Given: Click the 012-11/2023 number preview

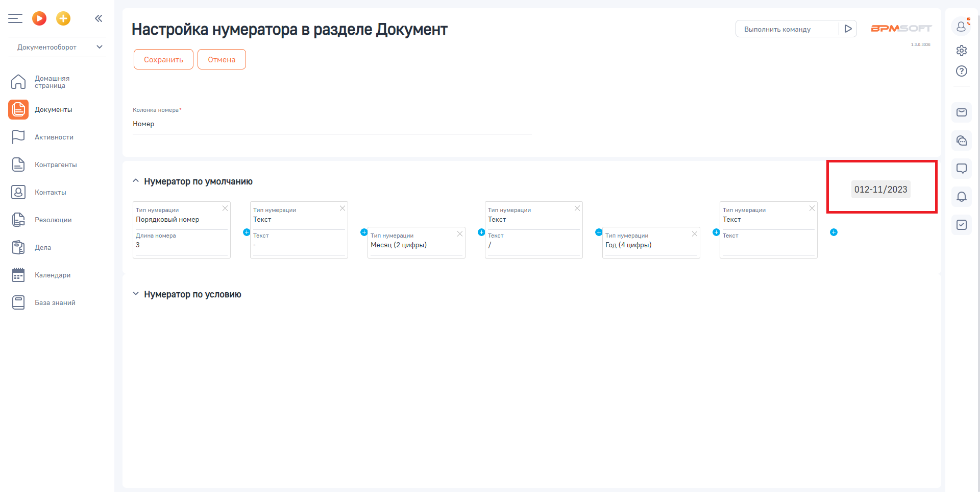Looking at the screenshot, I should pyautogui.click(x=881, y=190).
